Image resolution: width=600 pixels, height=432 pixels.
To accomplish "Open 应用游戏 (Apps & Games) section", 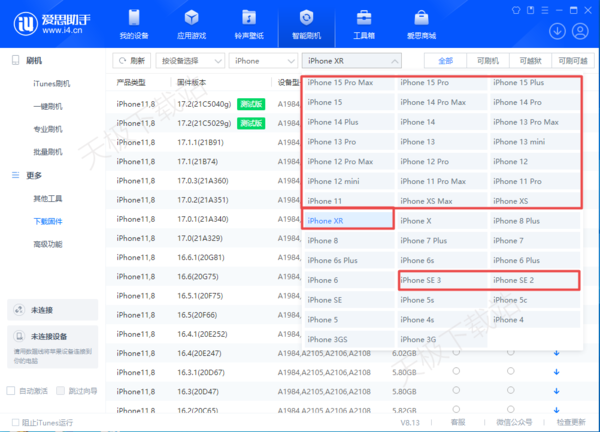I will pyautogui.click(x=192, y=24).
